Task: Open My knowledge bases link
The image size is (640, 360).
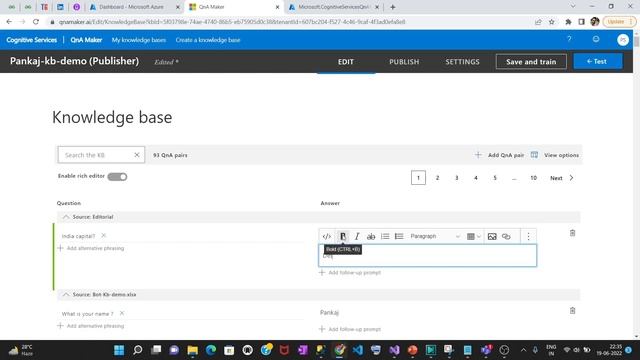Action: 139,40
